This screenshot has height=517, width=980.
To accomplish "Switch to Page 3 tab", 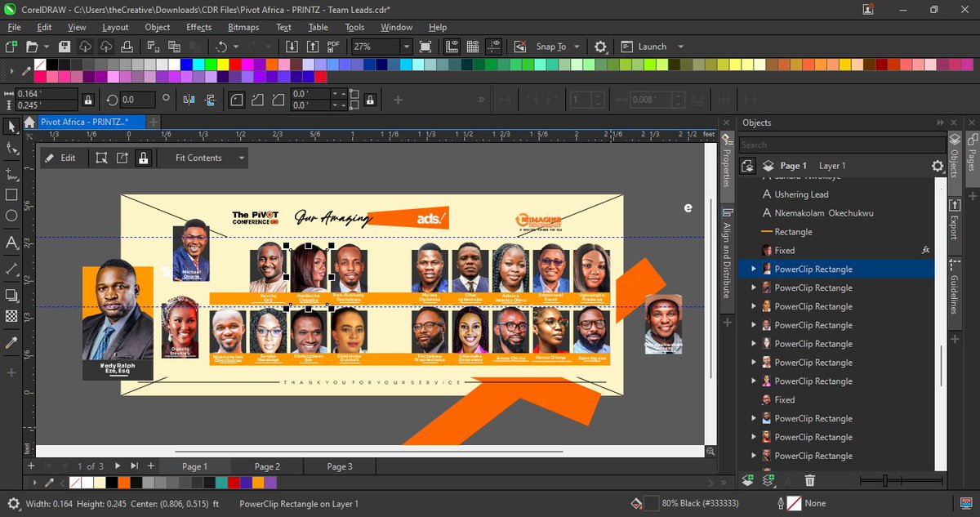I will (340, 466).
